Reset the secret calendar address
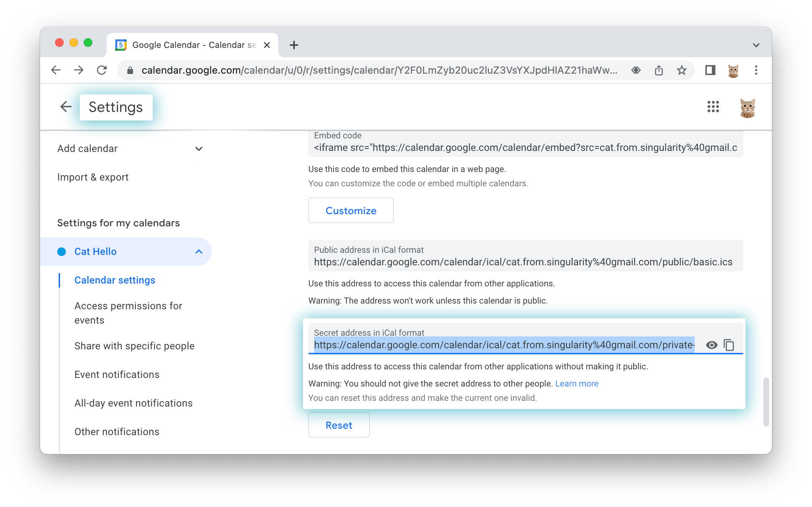The image size is (812, 507). click(339, 425)
